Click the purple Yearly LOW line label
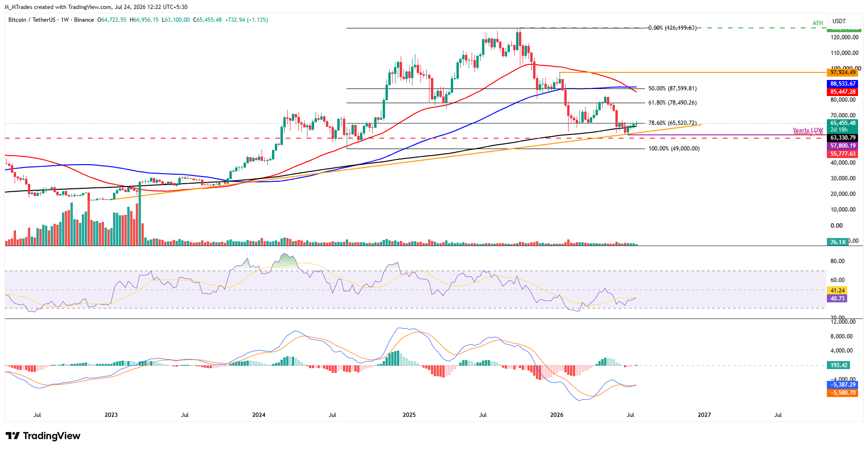The width and height of the screenshot is (868, 450). coord(808,130)
